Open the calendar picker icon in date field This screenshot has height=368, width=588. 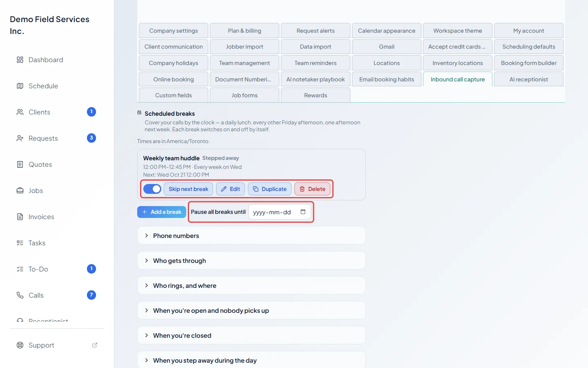(303, 212)
